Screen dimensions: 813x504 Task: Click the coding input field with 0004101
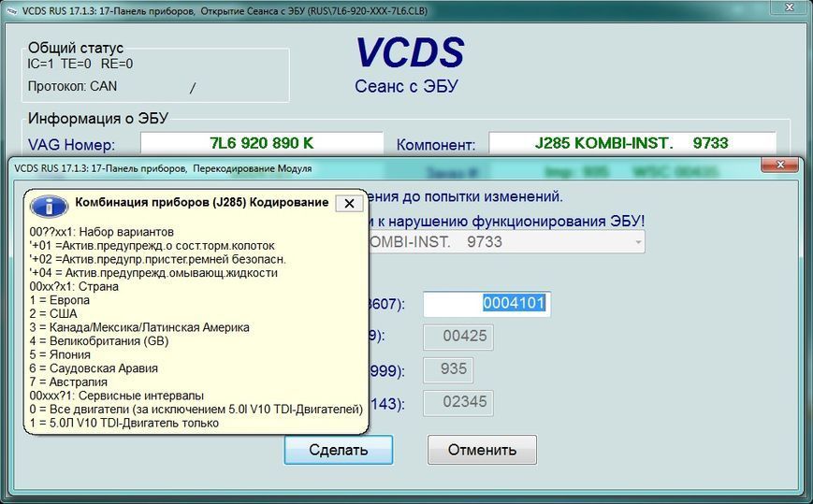(486, 304)
